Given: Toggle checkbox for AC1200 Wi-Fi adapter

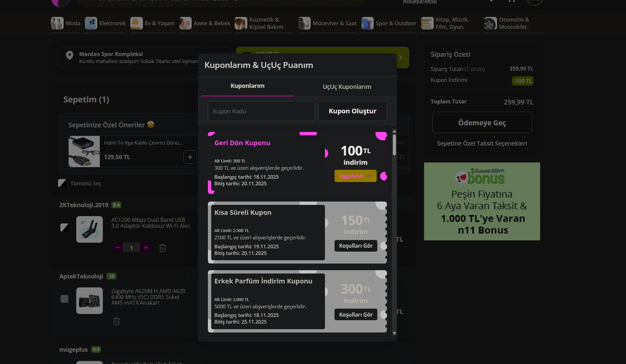Looking at the screenshot, I should 64,227.
